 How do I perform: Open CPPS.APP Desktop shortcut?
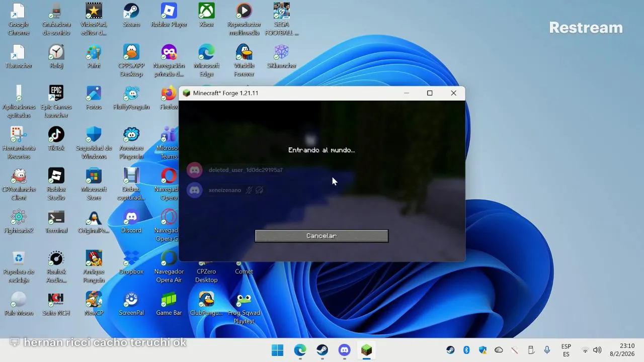[x=131, y=60]
